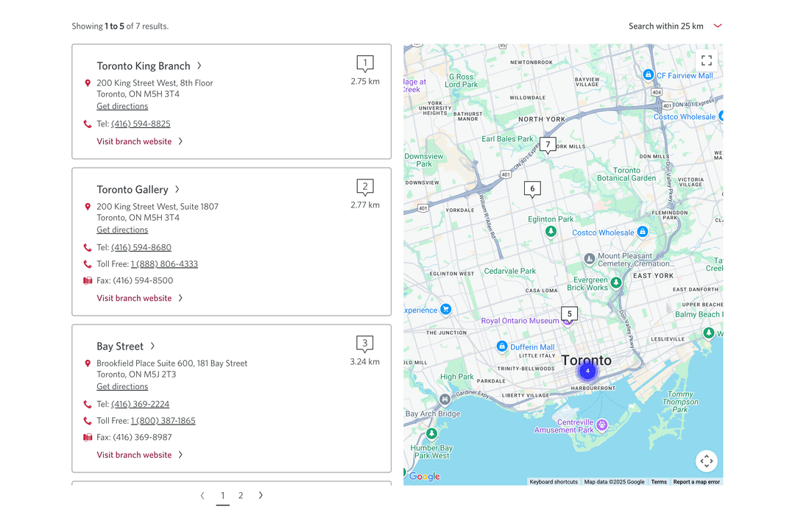This screenshot has height=532, width=795.
Task: Expand Toronto Gallery title chevron
Action: [177, 189]
